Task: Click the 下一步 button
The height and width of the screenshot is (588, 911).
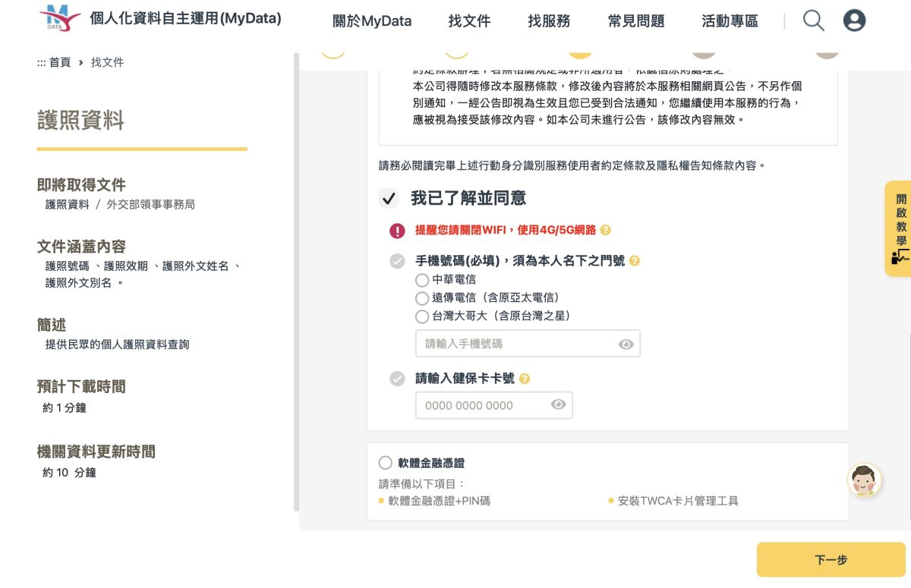Action: 831,560
